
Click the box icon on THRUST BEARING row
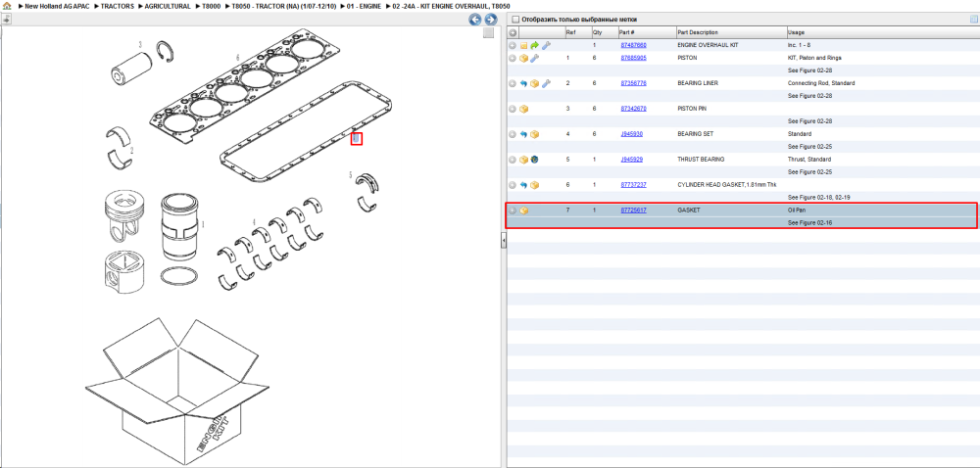coord(523,160)
